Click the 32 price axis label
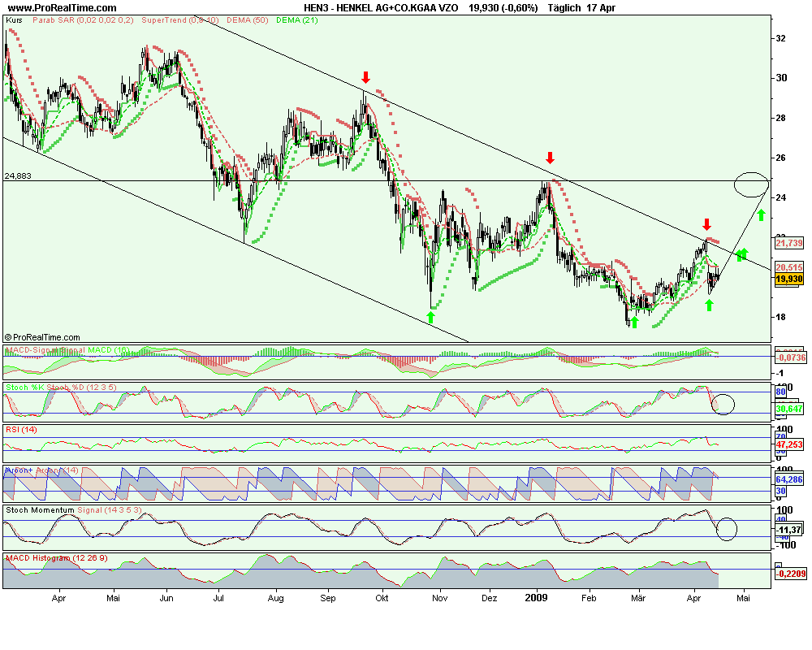 (781, 38)
